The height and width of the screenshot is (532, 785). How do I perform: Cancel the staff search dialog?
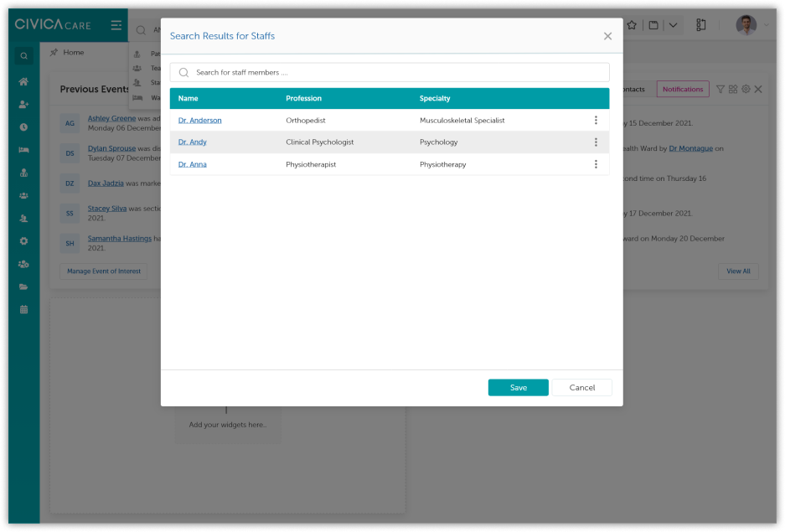581,387
